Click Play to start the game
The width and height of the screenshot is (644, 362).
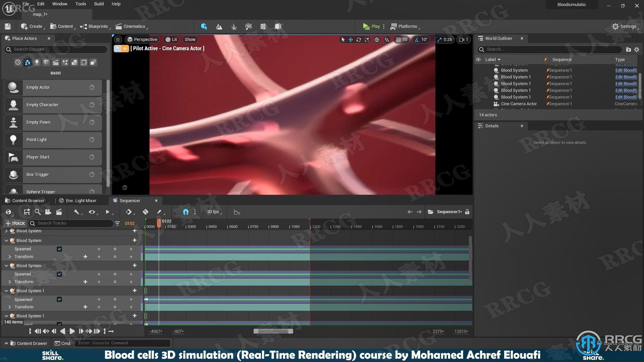[371, 26]
